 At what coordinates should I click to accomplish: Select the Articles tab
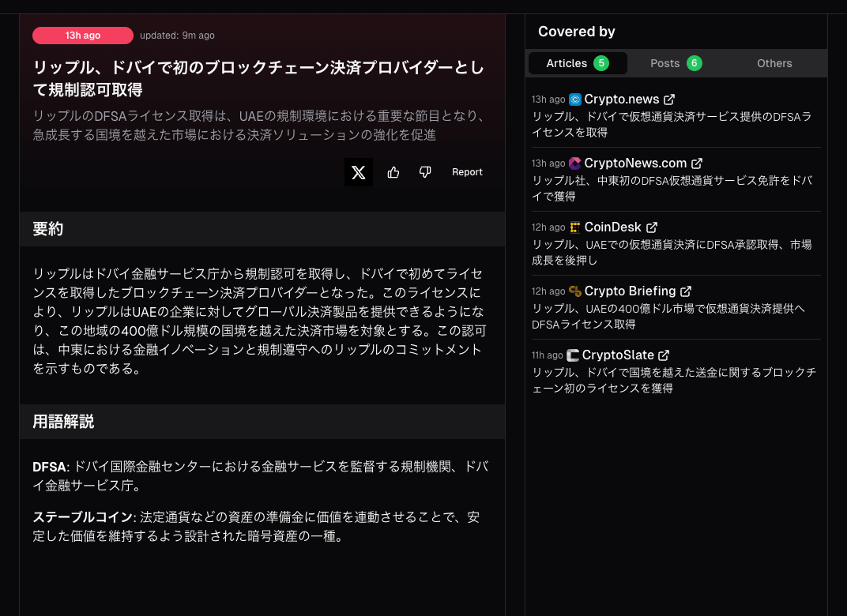point(568,63)
